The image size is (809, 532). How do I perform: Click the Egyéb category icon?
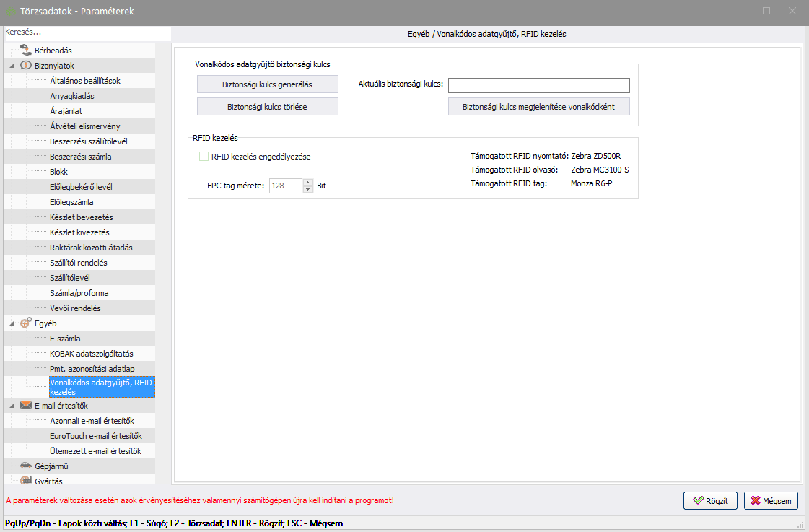[26, 323]
